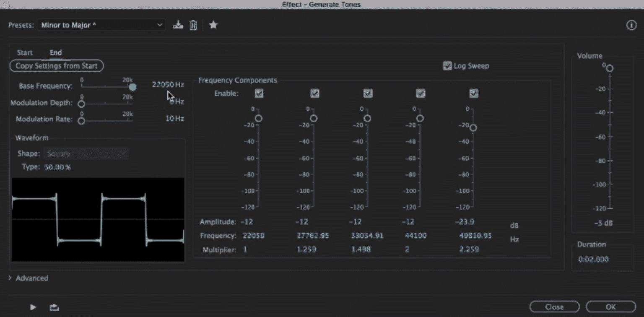644x317 pixels.
Task: Open the Presets dropdown
Action: coord(101,25)
